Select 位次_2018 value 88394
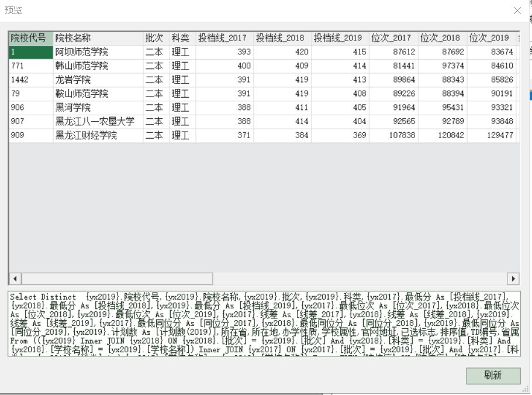The width and height of the screenshot is (532, 395). (x=443, y=94)
